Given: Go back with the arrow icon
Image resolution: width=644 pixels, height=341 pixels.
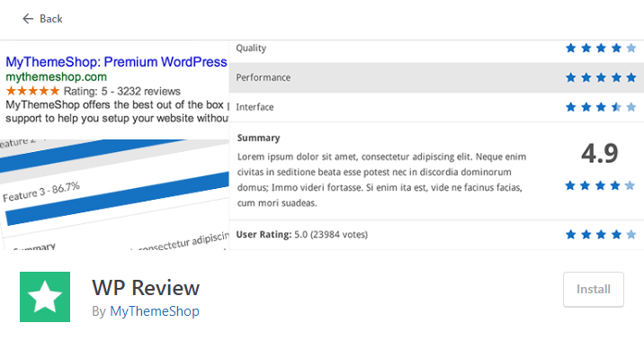Looking at the screenshot, I should pyautogui.click(x=28, y=19).
